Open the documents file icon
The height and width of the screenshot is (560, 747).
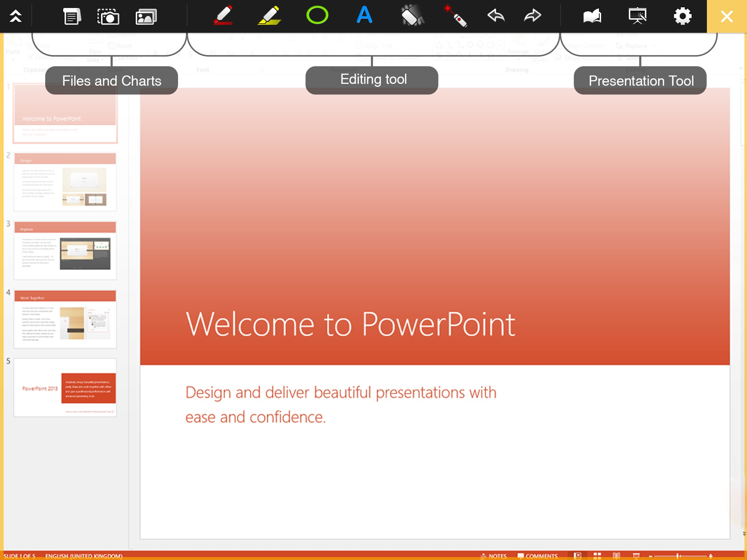coord(71,16)
